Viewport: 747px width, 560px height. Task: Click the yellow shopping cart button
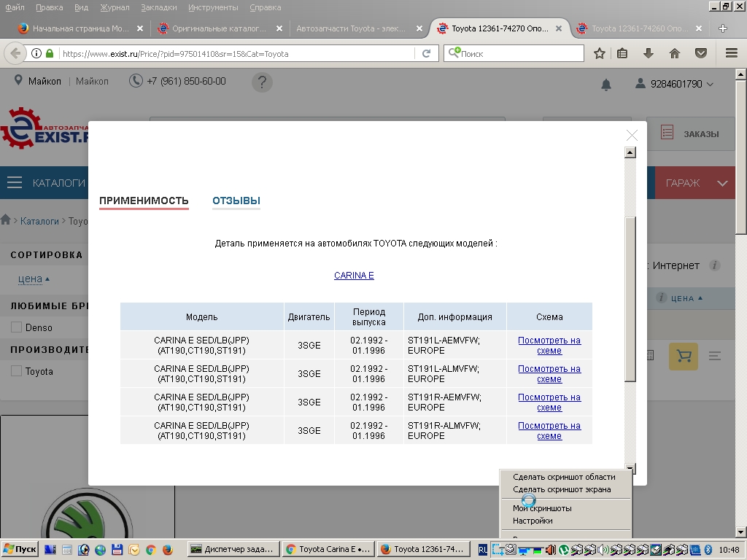[684, 357]
